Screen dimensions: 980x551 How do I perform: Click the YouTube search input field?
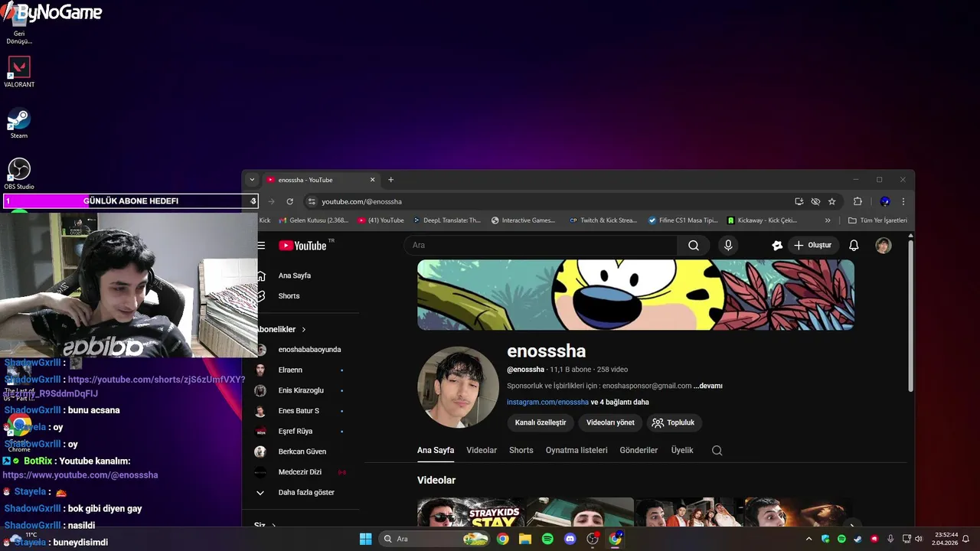(541, 246)
